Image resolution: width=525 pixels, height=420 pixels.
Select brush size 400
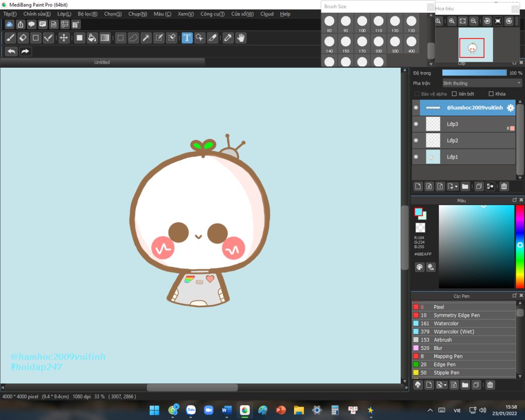point(411,44)
